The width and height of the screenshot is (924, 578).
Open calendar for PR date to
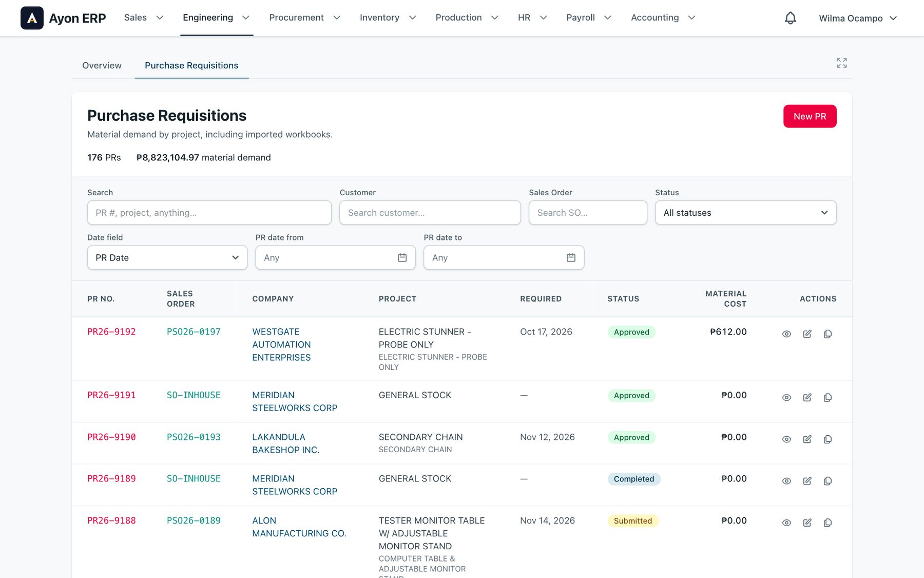[571, 257]
